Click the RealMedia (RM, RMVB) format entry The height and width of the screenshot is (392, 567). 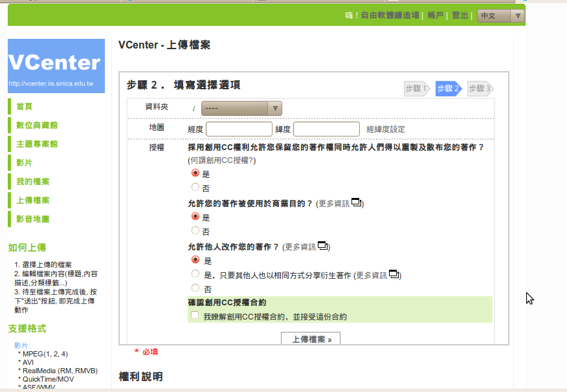(x=60, y=371)
